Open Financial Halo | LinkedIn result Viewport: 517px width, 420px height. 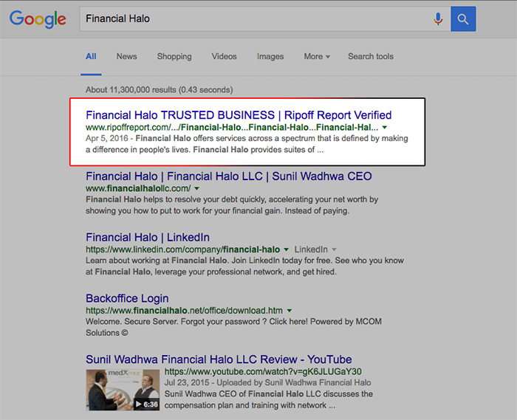point(148,237)
